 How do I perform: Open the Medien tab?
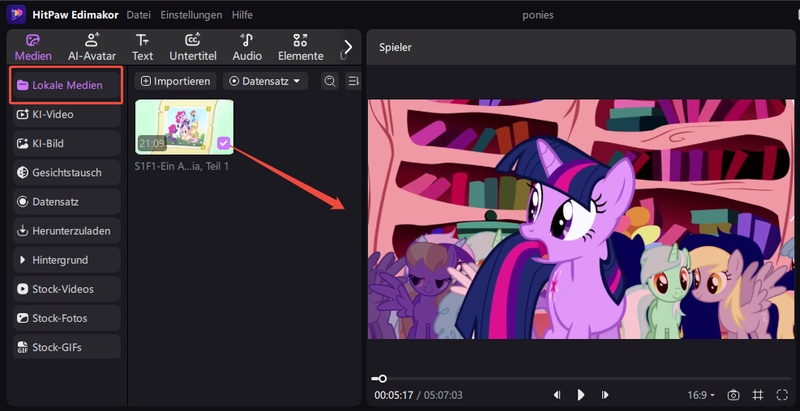[x=33, y=47]
